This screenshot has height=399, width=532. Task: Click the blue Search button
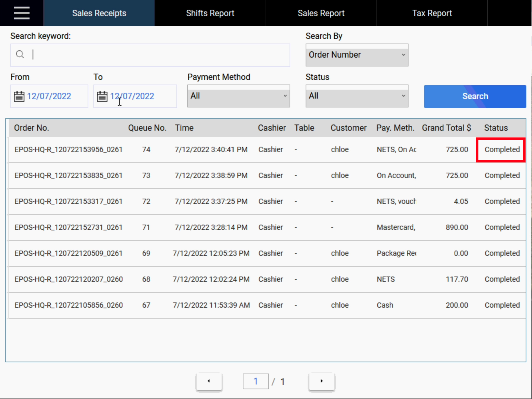(x=475, y=96)
